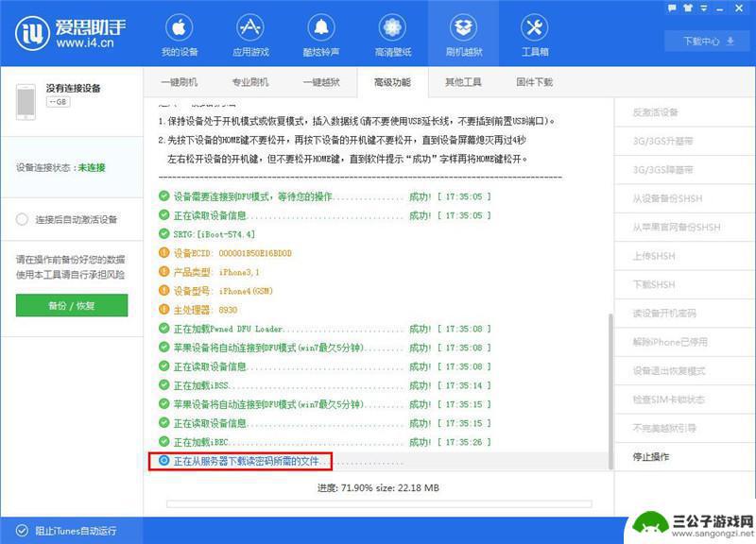This screenshot has width=756, height=544.
Task: Click the i4 爱思助手 logo
Action: 71,33
